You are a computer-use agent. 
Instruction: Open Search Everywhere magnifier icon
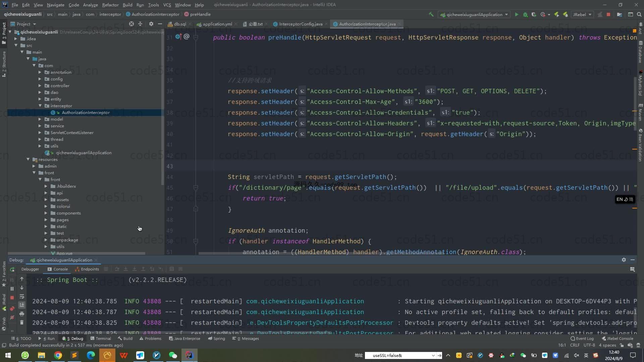pos(639,14)
